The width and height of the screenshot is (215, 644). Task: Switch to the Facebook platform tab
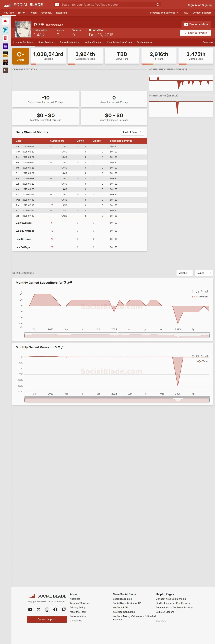(x=46, y=13)
